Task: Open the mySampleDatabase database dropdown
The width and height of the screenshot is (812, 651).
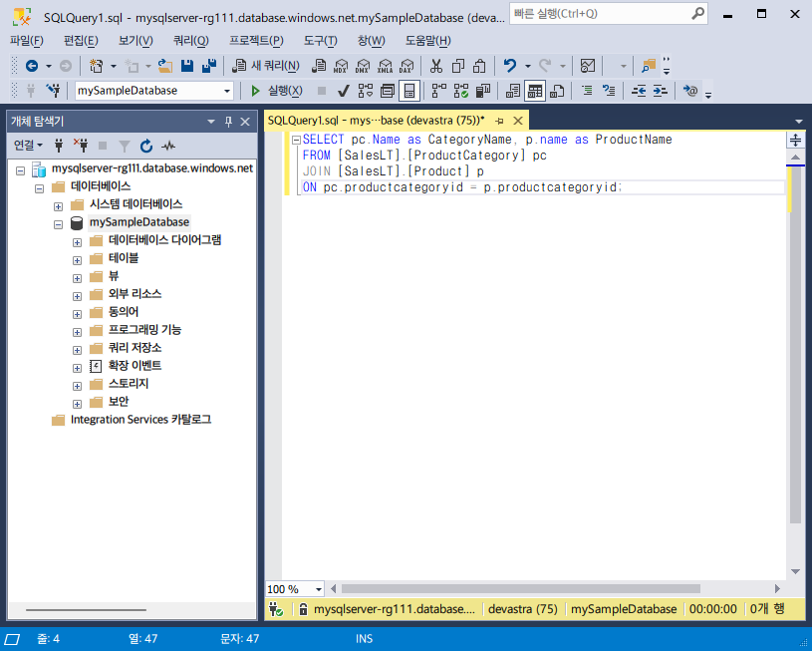Action: pos(227,91)
